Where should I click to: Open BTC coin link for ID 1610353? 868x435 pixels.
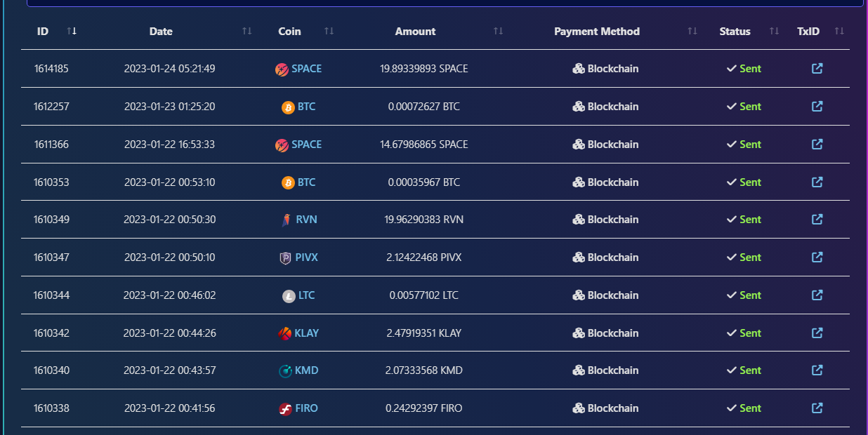[x=306, y=182]
